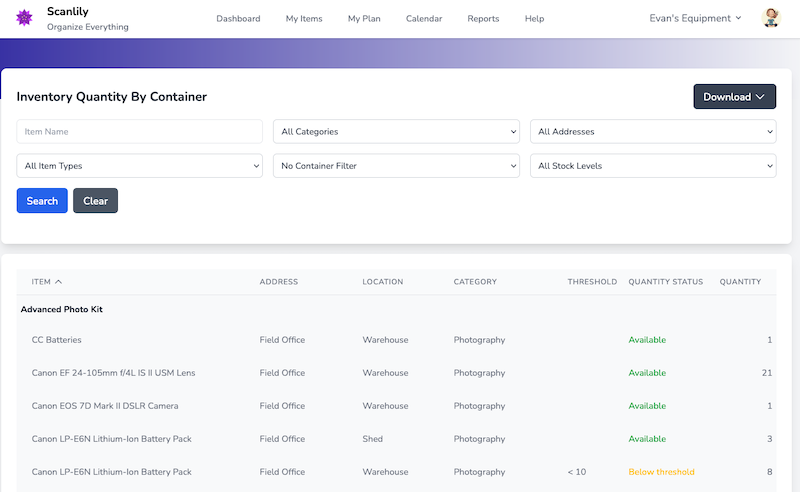Viewport: 800px width, 492px height.
Task: Click the Clear filters button
Action: tap(95, 201)
